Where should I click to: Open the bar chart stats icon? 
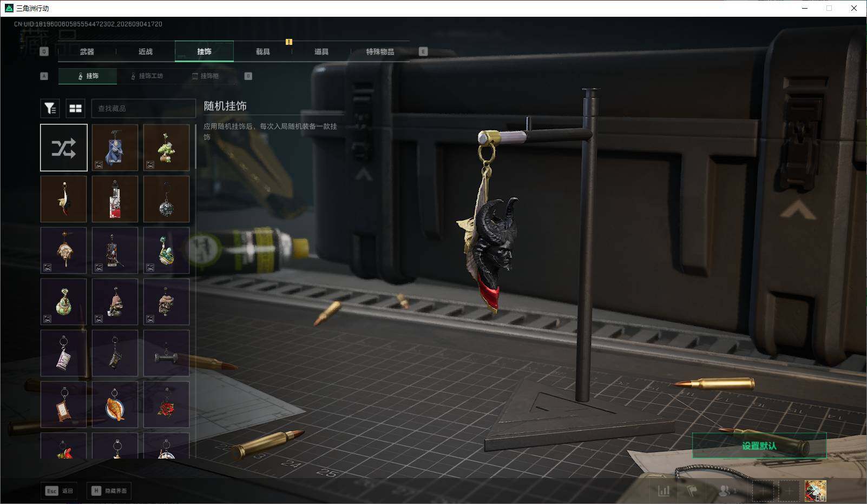[664, 490]
